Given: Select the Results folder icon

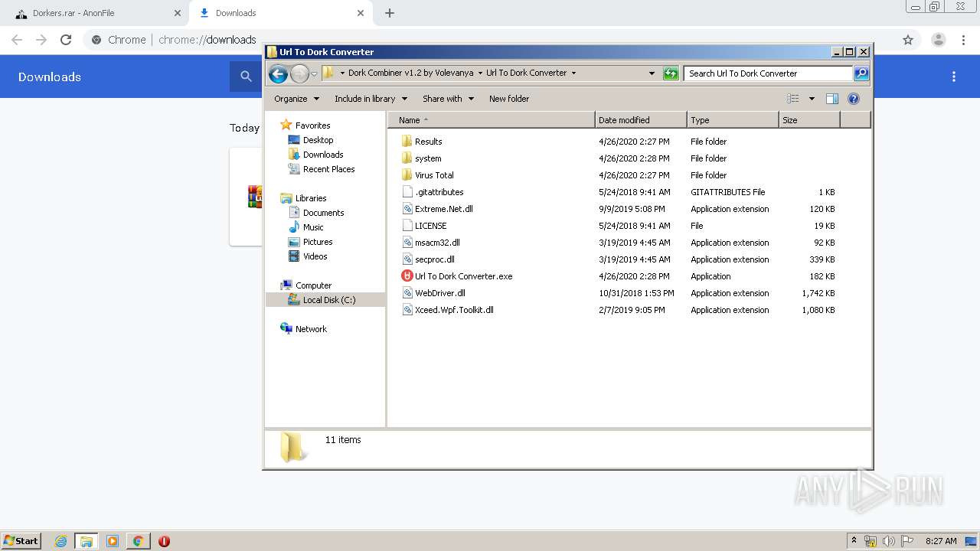Looking at the screenshot, I should point(407,142).
